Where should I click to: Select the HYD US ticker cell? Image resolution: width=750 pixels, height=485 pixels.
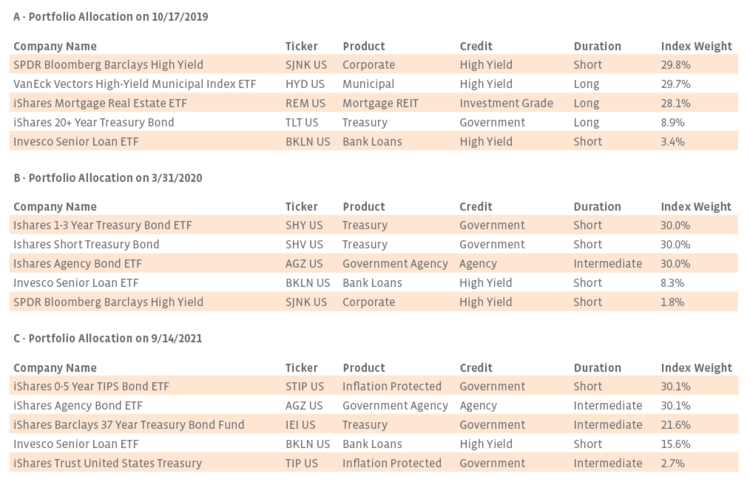point(304,84)
